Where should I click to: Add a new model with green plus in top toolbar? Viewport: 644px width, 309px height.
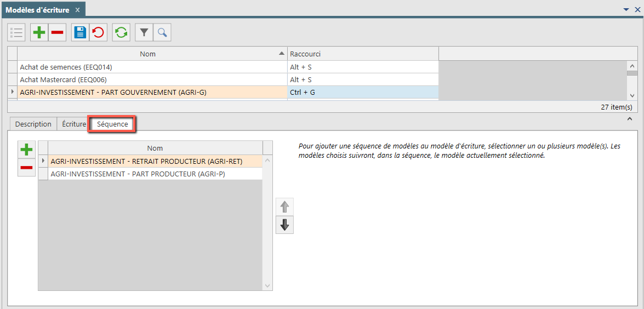[39, 32]
